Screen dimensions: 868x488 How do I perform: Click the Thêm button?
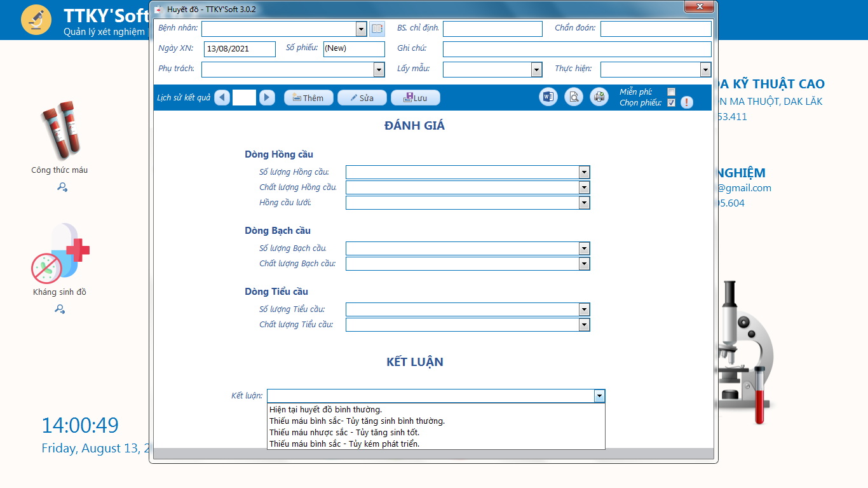click(308, 98)
